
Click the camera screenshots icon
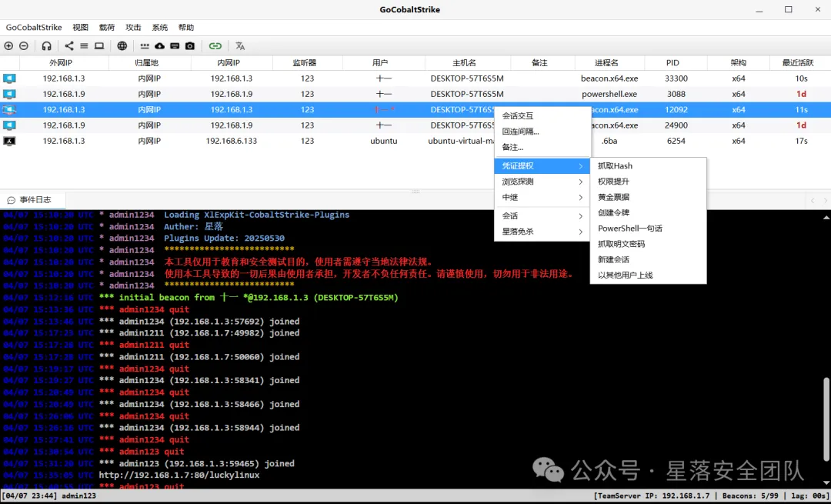190,46
